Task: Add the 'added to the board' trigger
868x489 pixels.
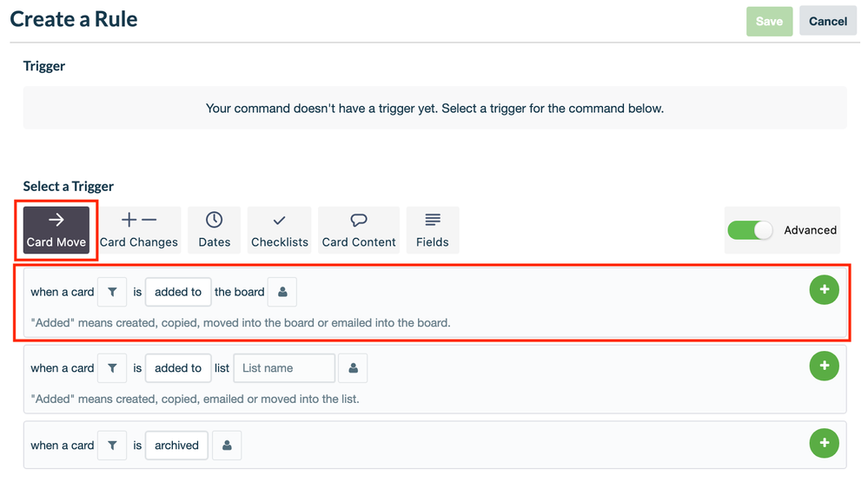Action: click(824, 290)
